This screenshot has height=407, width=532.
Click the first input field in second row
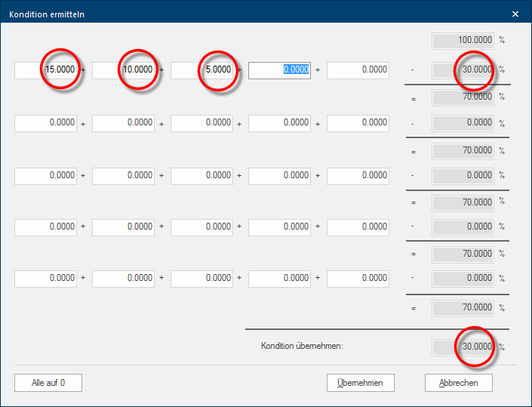pos(45,123)
